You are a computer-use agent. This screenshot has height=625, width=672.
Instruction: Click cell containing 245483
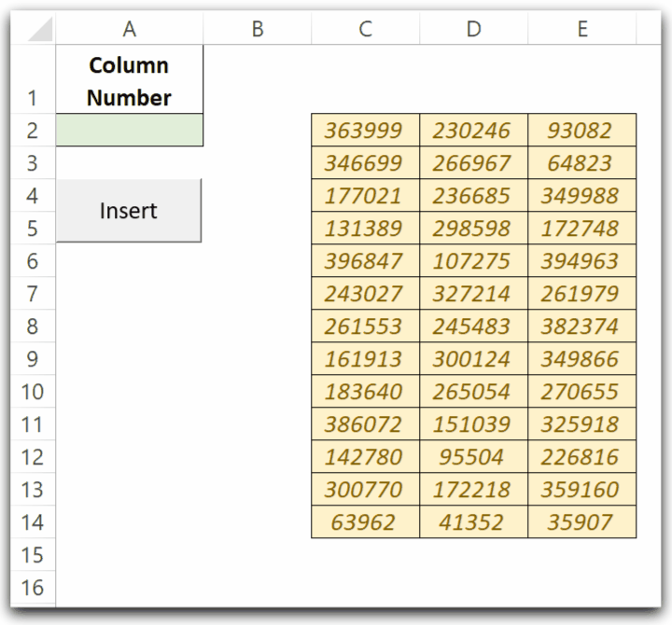[x=473, y=326]
